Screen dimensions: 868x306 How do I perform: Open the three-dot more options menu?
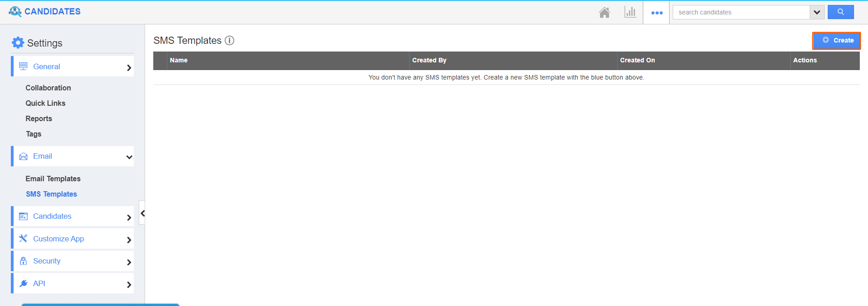pos(657,13)
